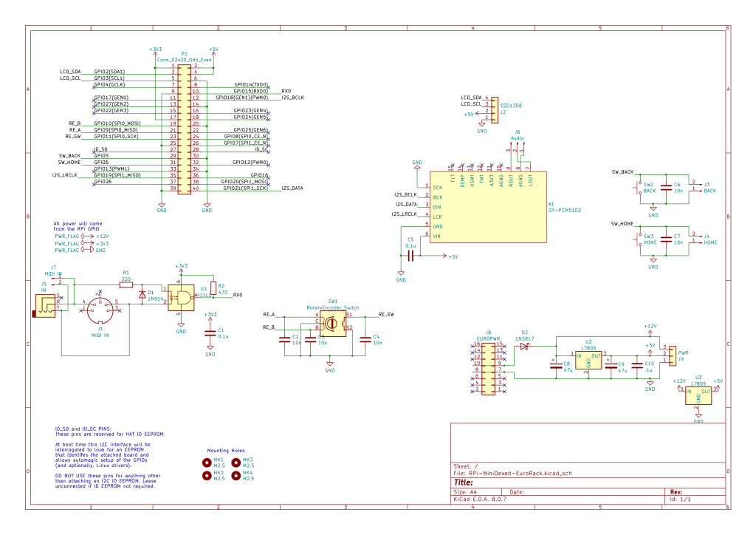
Task: Click the RX0 net label beside R2
Action: pos(238,296)
